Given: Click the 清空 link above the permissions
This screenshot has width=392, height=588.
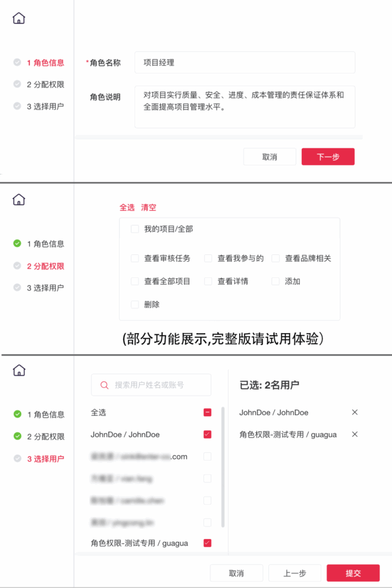Looking at the screenshot, I should [x=148, y=208].
